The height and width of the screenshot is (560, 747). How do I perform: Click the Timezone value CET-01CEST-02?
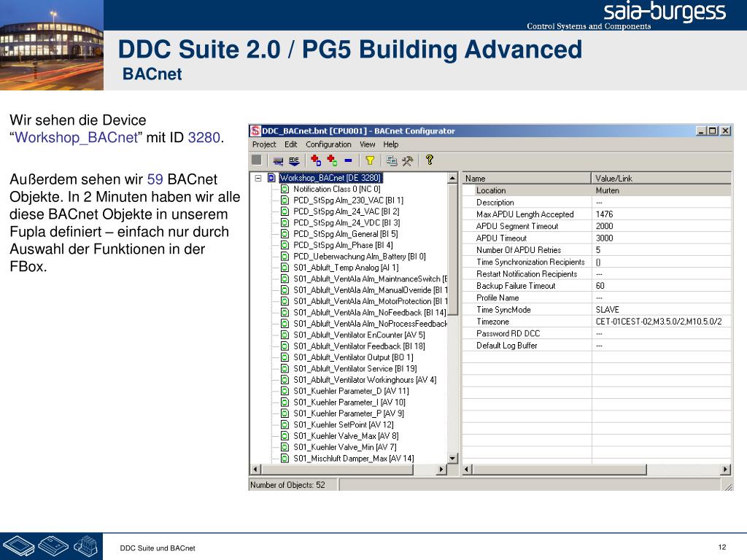[x=659, y=322]
